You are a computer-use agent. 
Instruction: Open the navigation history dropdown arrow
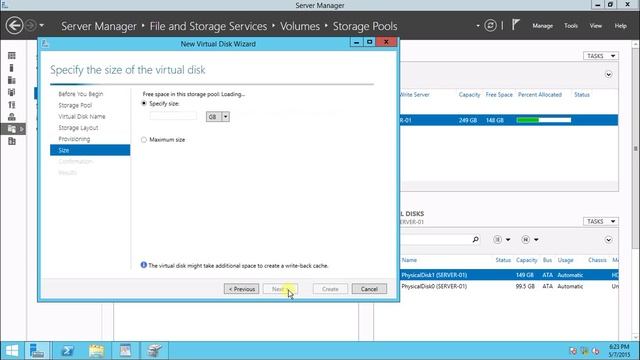tap(42, 26)
